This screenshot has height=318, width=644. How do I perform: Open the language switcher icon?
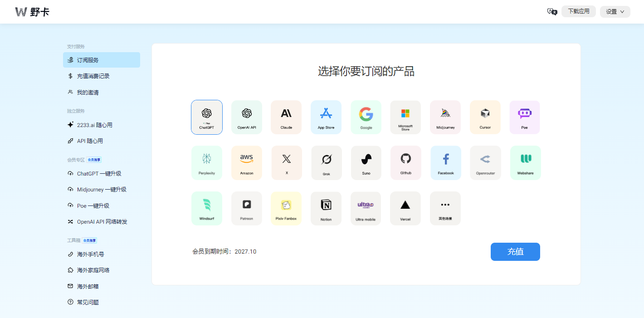552,11
